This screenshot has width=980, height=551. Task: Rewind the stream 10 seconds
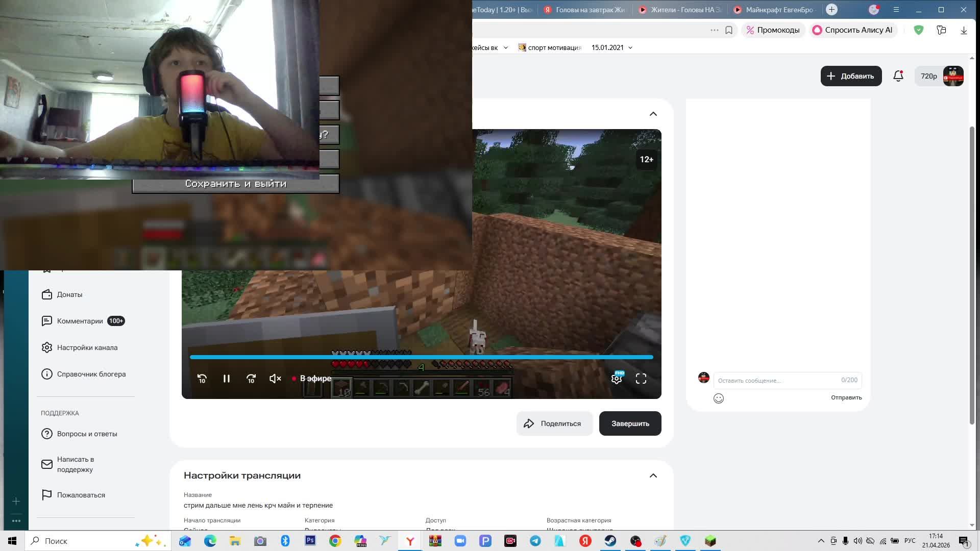[x=202, y=379]
